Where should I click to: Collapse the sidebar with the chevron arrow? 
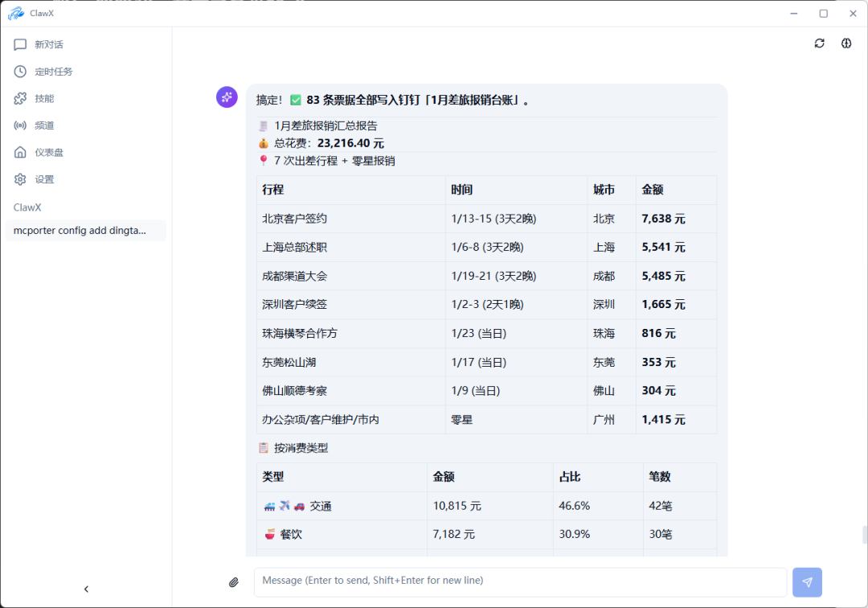[86, 590]
